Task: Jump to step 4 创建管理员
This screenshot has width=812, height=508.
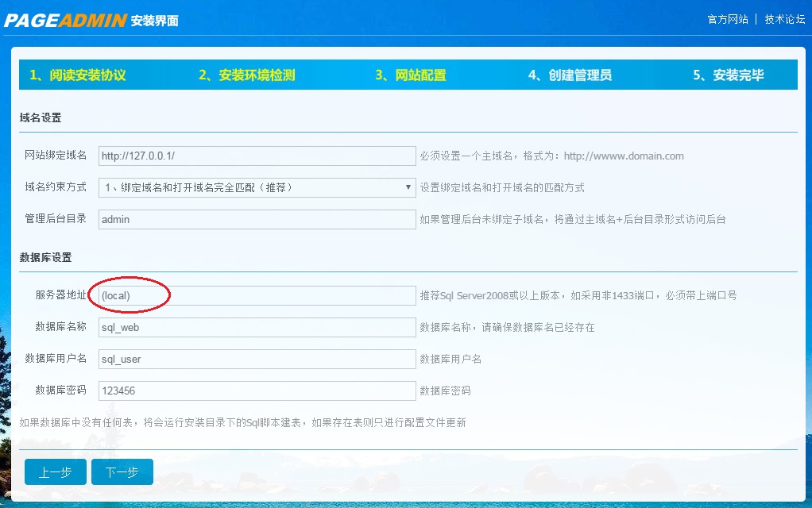Action: [x=570, y=75]
